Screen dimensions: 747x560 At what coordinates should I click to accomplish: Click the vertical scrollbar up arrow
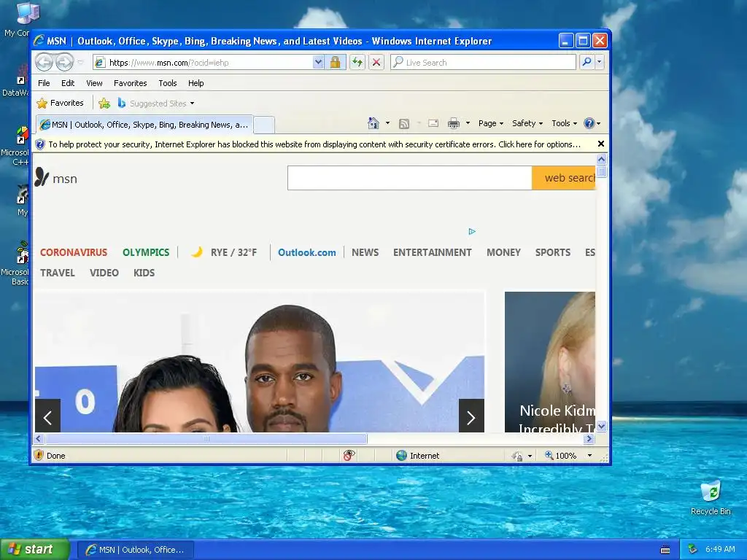[x=601, y=160]
